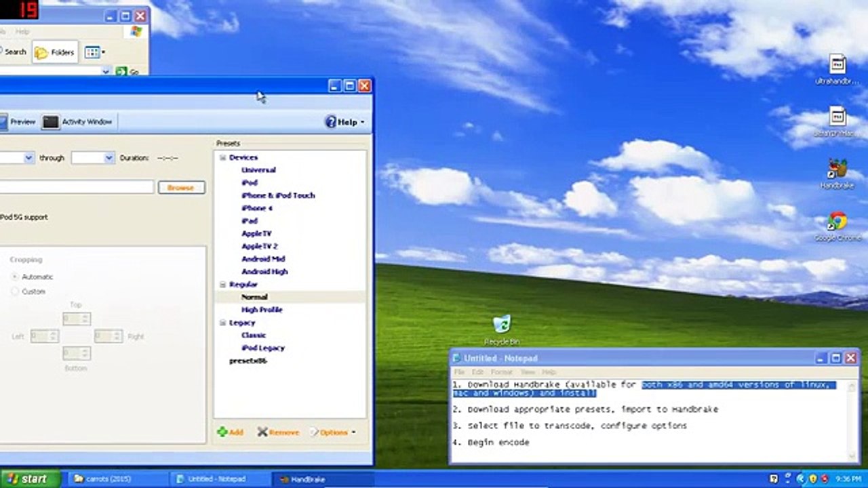Open the Format menu in Notepad
868x488 pixels.
click(502, 372)
